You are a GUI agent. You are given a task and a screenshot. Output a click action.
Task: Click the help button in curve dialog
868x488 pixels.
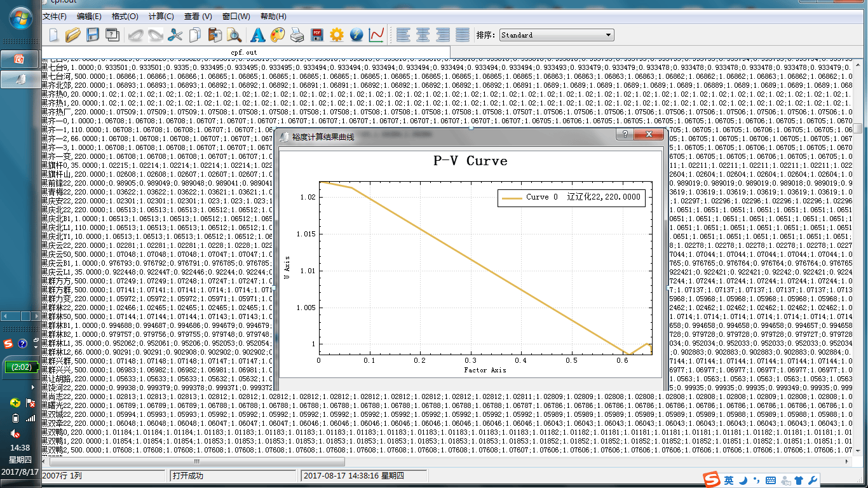(625, 135)
